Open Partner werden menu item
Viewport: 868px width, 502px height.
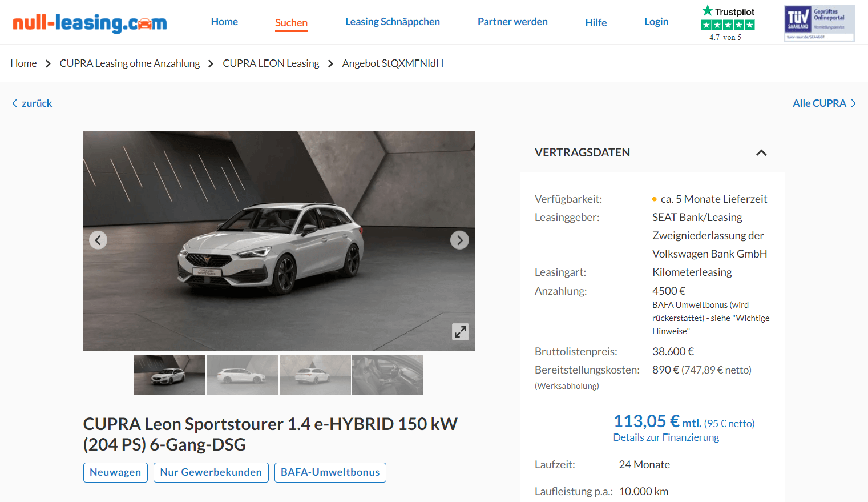512,22
